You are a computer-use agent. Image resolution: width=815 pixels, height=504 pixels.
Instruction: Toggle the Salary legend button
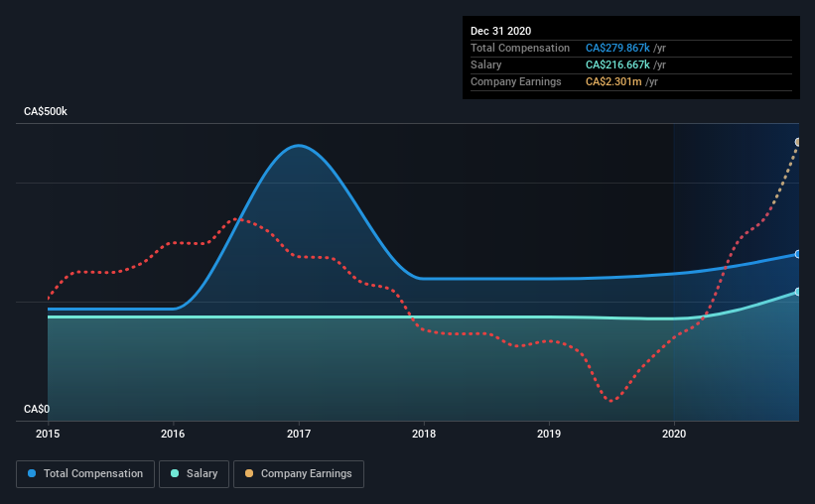194,474
